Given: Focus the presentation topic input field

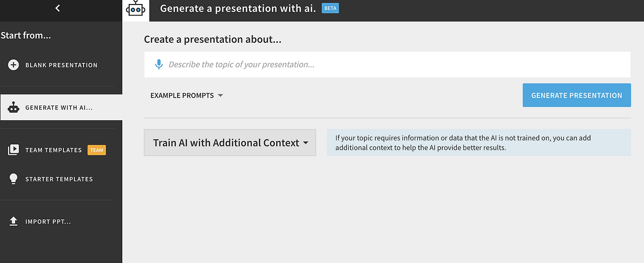Looking at the screenshot, I should tap(392, 64).
